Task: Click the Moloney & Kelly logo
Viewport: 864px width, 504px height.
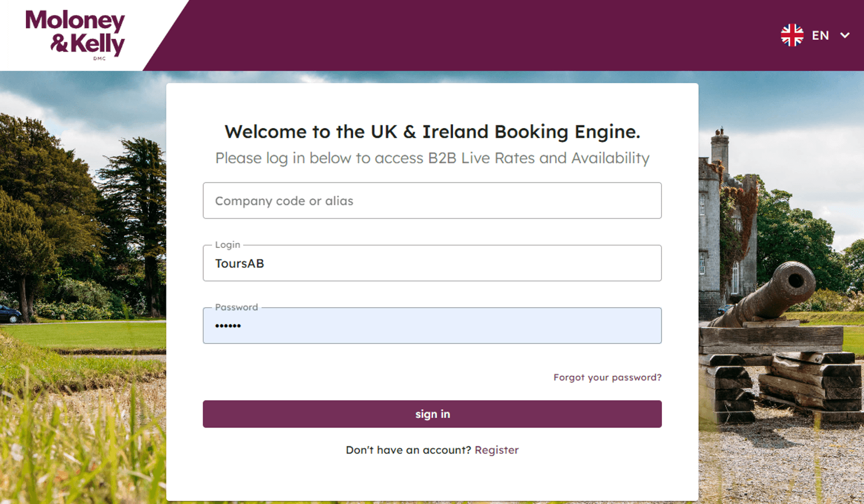Action: 75,34
